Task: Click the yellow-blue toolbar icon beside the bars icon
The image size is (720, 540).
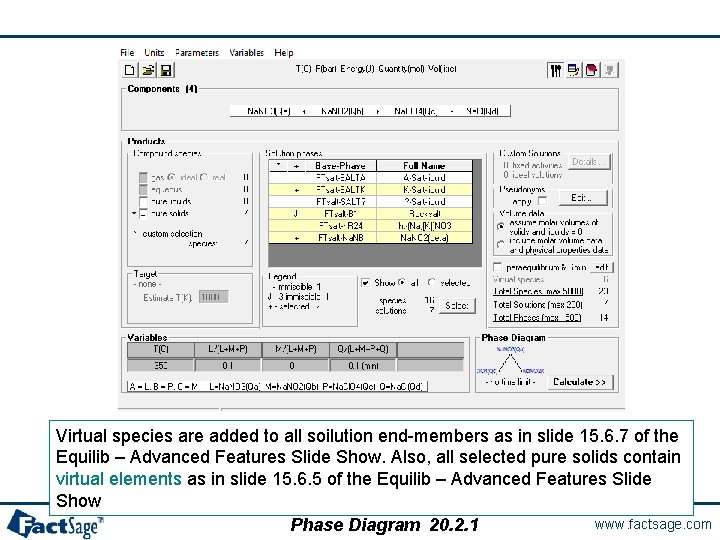Action: [x=574, y=70]
